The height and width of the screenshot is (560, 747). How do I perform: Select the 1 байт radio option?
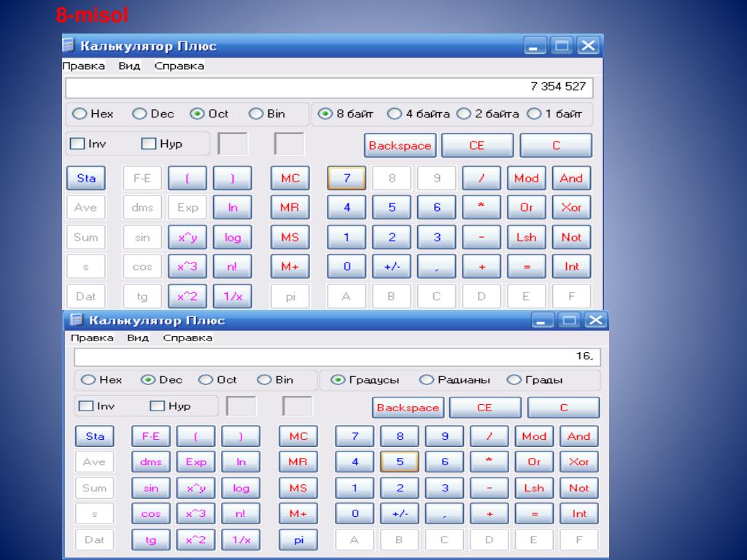click(x=534, y=114)
